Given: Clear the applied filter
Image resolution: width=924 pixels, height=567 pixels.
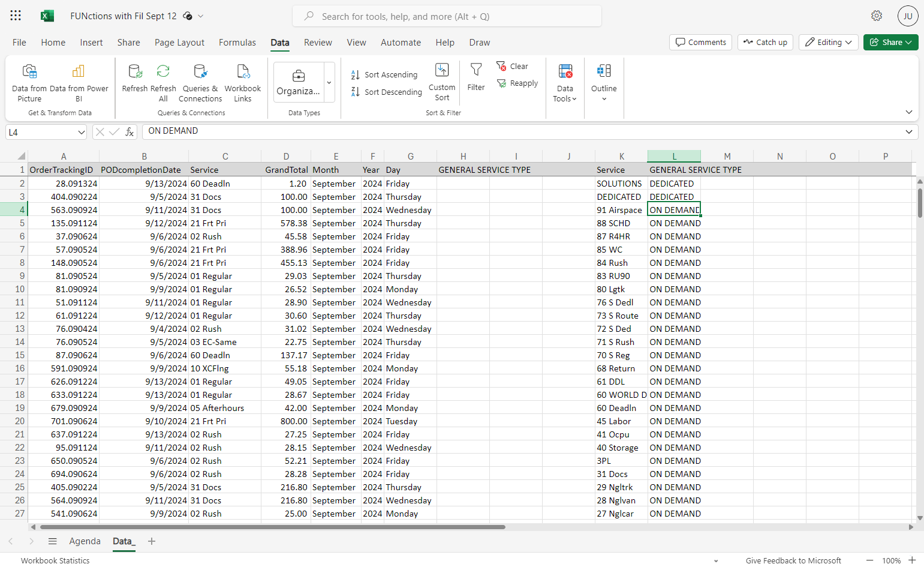Looking at the screenshot, I should tap(512, 66).
